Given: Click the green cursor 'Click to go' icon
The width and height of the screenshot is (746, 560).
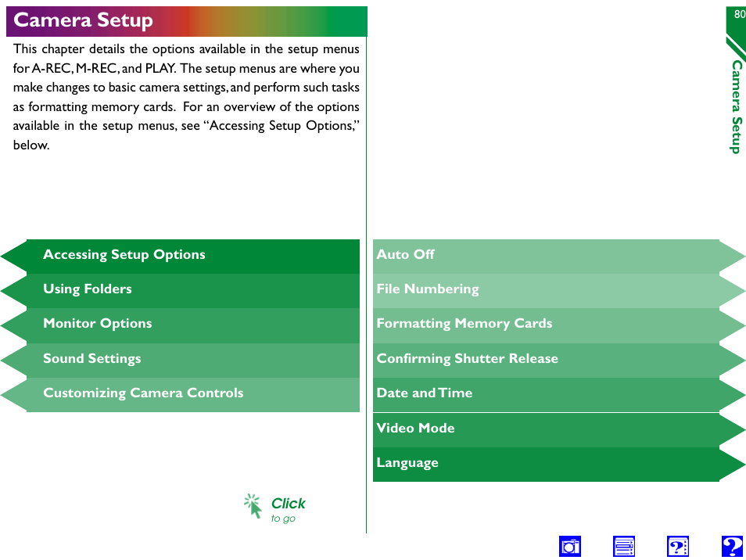Looking at the screenshot, I should 253,506.
